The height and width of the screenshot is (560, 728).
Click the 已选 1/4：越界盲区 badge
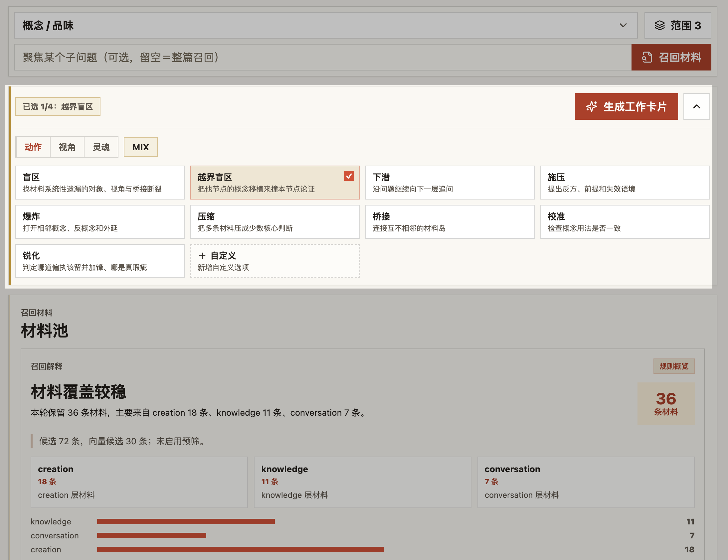pyautogui.click(x=58, y=107)
